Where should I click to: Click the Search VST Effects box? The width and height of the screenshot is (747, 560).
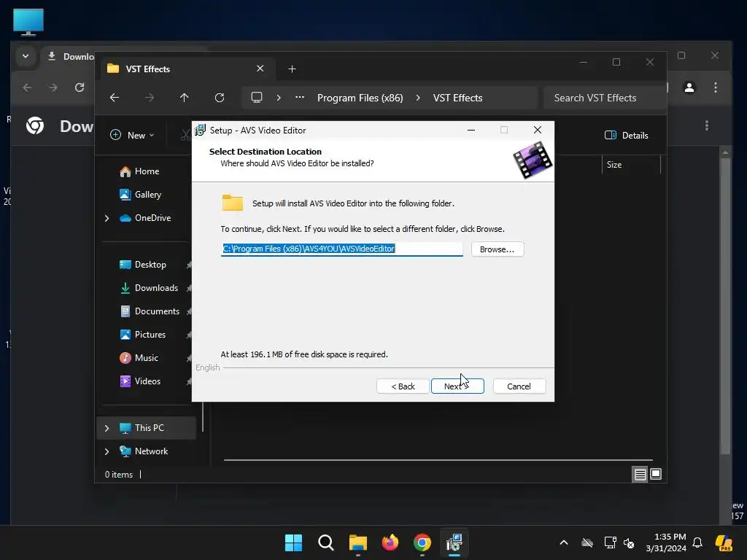point(605,98)
